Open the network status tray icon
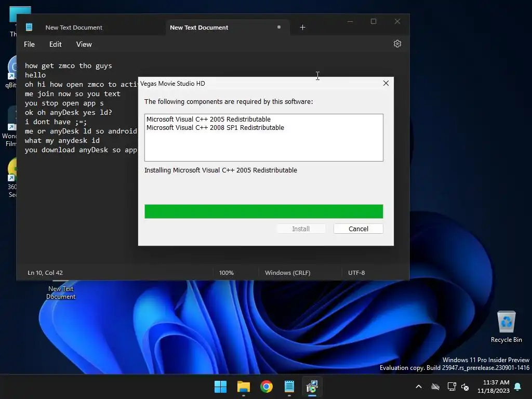Image resolution: width=532 pixels, height=399 pixels. pyautogui.click(x=451, y=387)
